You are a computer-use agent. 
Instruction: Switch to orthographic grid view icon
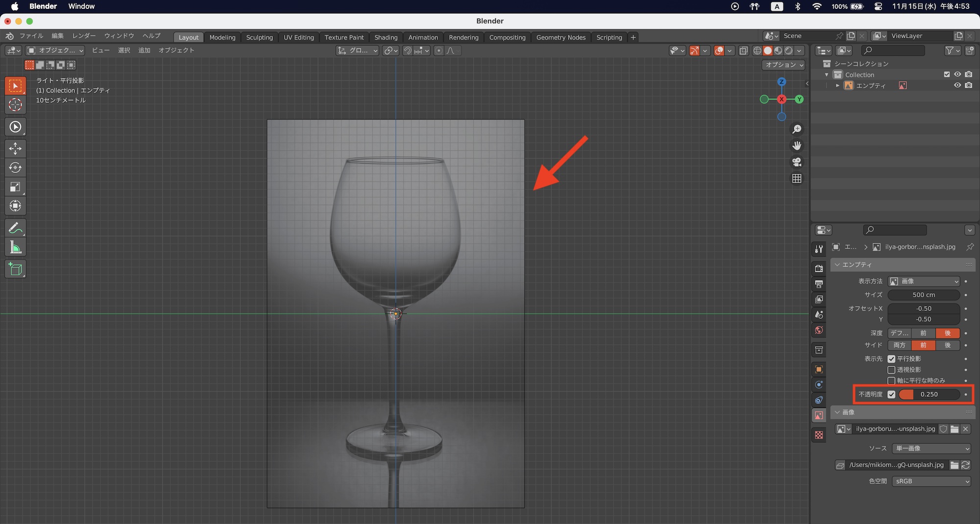[x=797, y=179]
